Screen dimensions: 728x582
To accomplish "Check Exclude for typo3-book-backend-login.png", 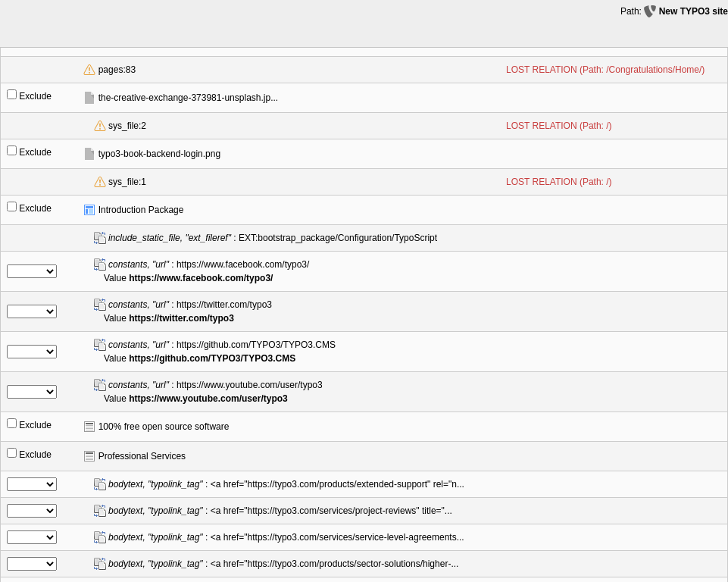I will [11, 149].
